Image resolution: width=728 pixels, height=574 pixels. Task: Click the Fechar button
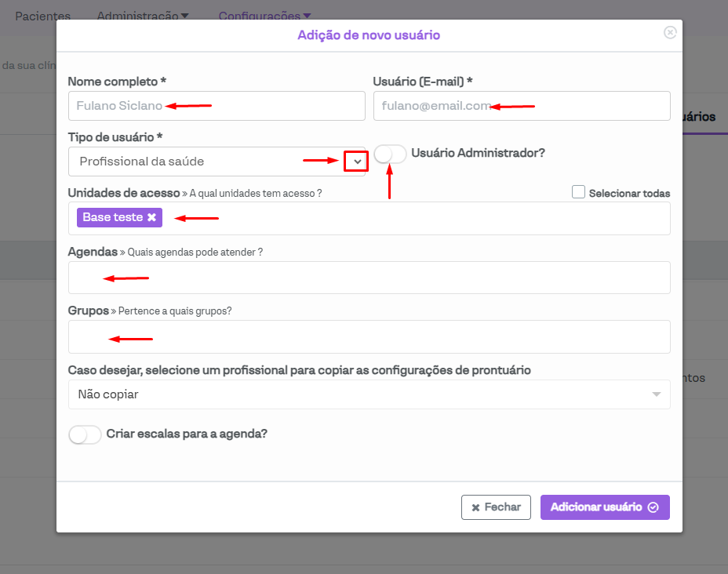pyautogui.click(x=496, y=507)
